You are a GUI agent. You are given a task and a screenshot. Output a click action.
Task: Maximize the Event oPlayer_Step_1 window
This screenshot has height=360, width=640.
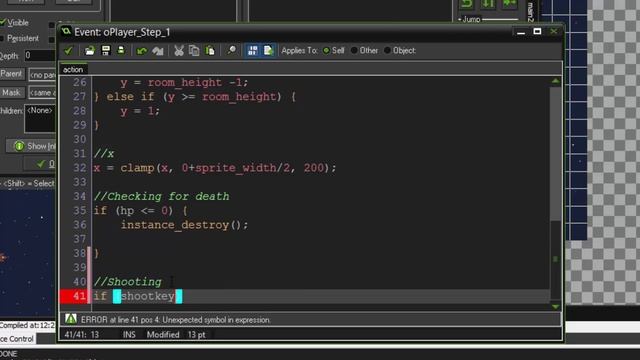coord(537,31)
